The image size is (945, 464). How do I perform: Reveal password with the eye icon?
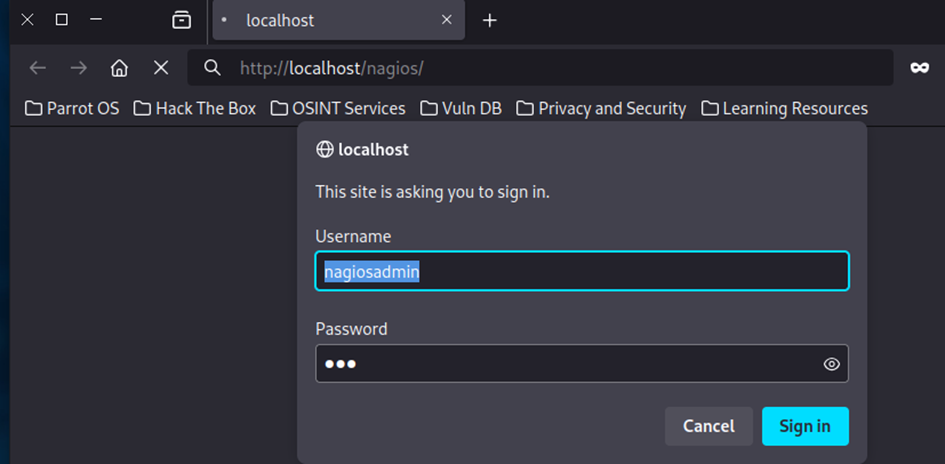coord(831,364)
